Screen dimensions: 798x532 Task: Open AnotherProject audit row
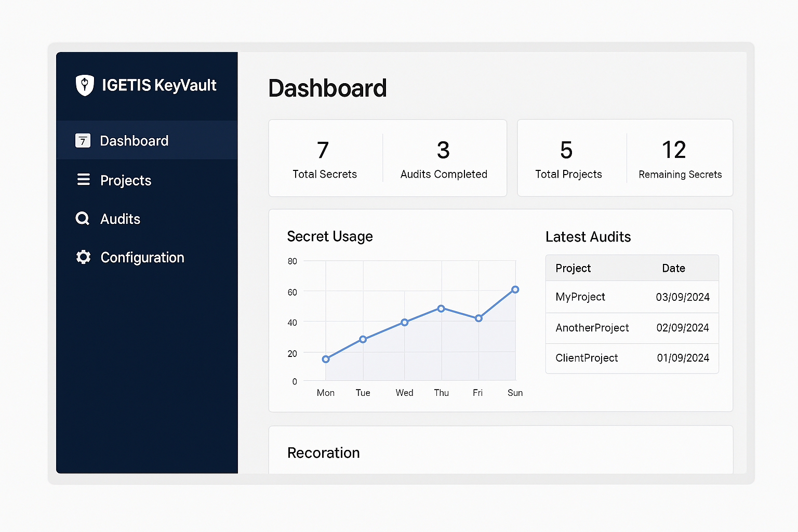tap(592, 328)
